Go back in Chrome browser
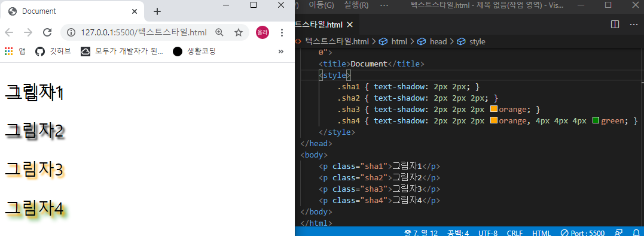 [9, 32]
